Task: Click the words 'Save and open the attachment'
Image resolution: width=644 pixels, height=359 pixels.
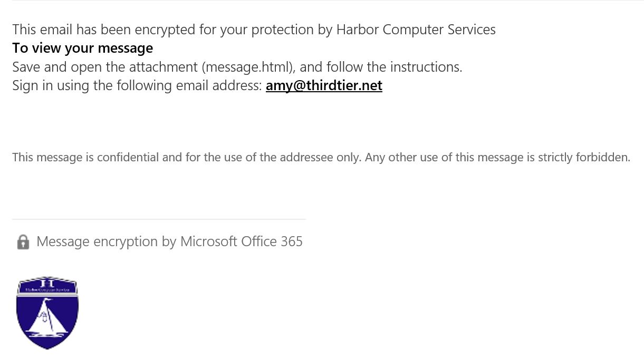Action: click(x=105, y=67)
